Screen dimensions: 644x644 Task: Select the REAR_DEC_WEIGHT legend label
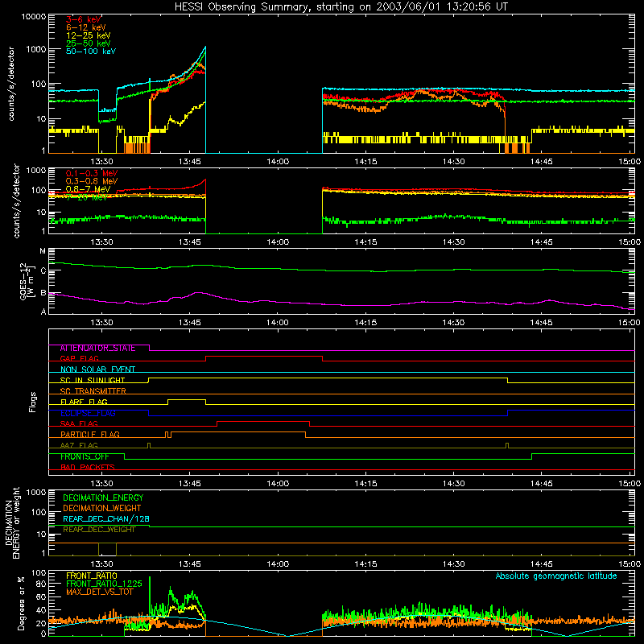tap(99, 530)
